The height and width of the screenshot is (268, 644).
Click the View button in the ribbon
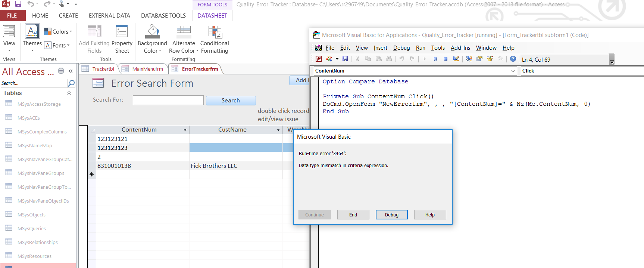(x=9, y=38)
